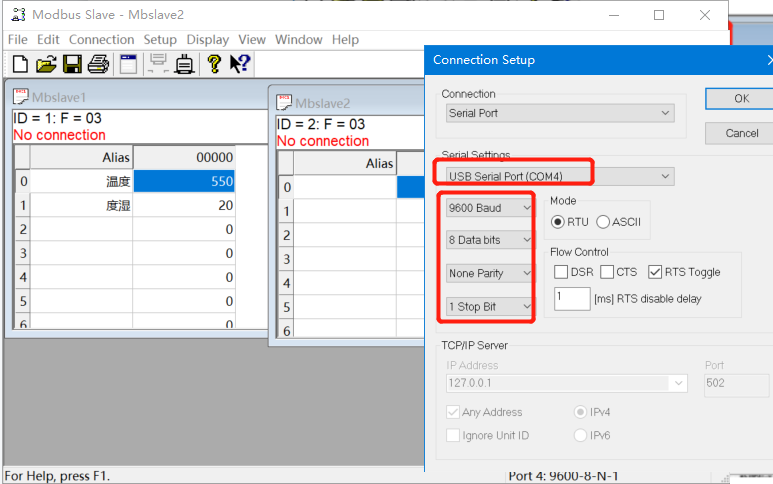Click the context help arrow icon
The image size is (773, 484).
(x=239, y=64)
